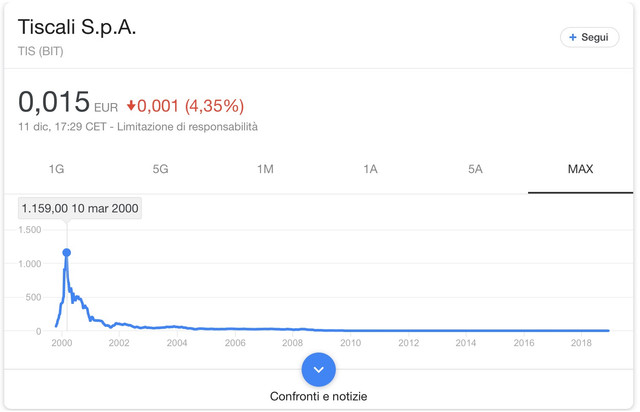Expand Confronti e notizie with blue chevron
Screen dimensions: 640x412
(x=318, y=370)
